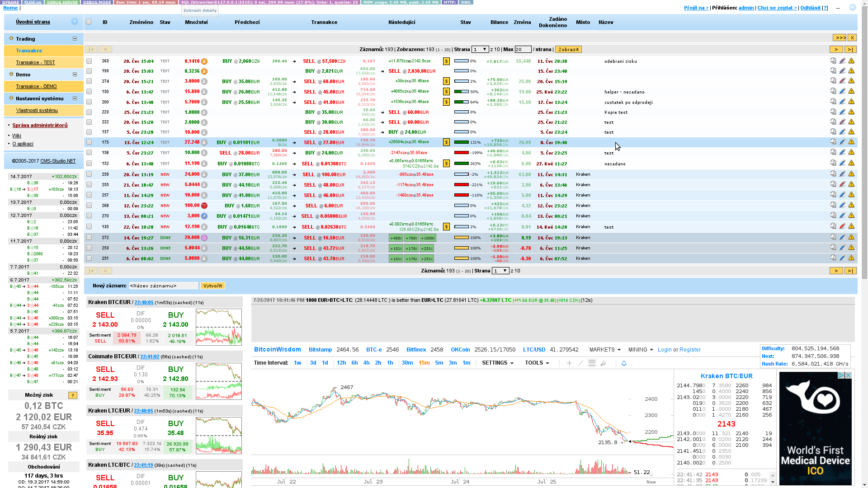Viewport: 868px width, 488px height.
Task: Open Transakce - TEST in sidebar
Action: [x=35, y=62]
